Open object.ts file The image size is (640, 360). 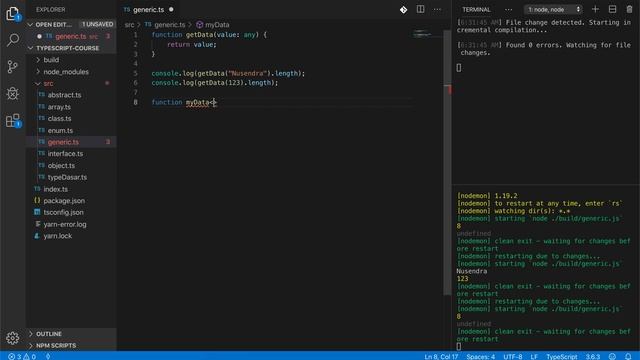pos(61,165)
